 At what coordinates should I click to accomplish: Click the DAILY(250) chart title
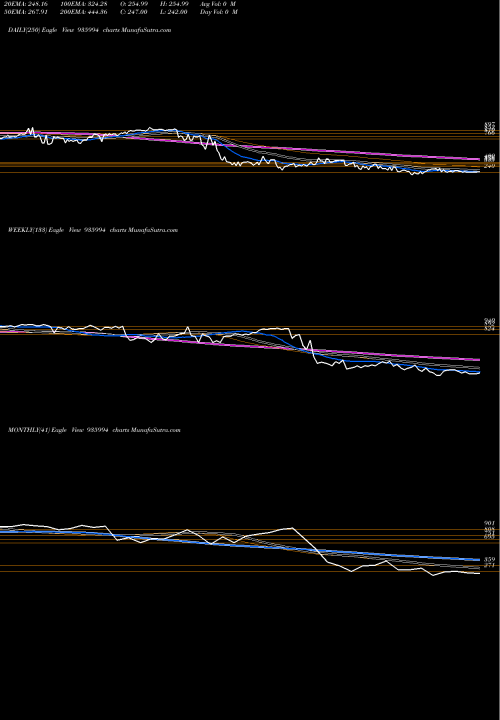coord(90,30)
